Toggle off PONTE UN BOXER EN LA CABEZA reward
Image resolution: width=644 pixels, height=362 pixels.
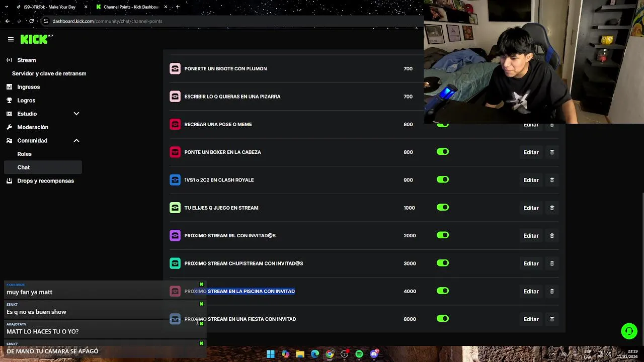point(442,152)
